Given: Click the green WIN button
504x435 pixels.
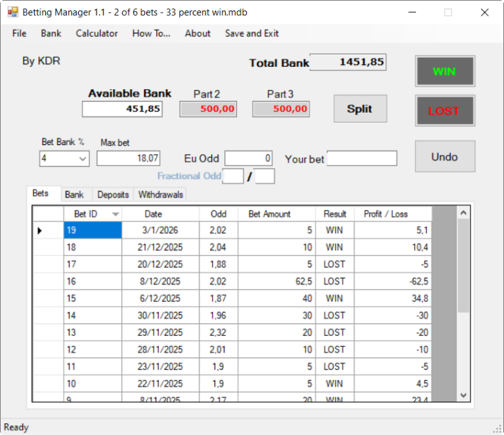Looking at the screenshot, I should click(444, 72).
